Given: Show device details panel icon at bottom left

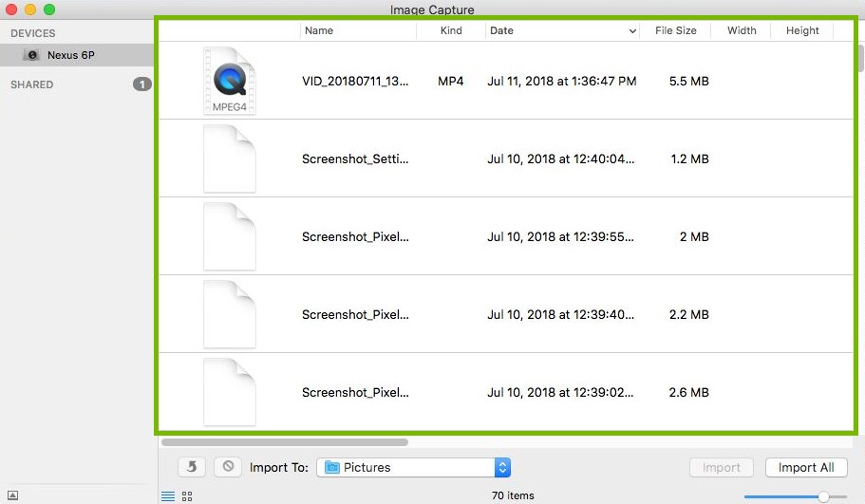Looking at the screenshot, I should (12, 495).
